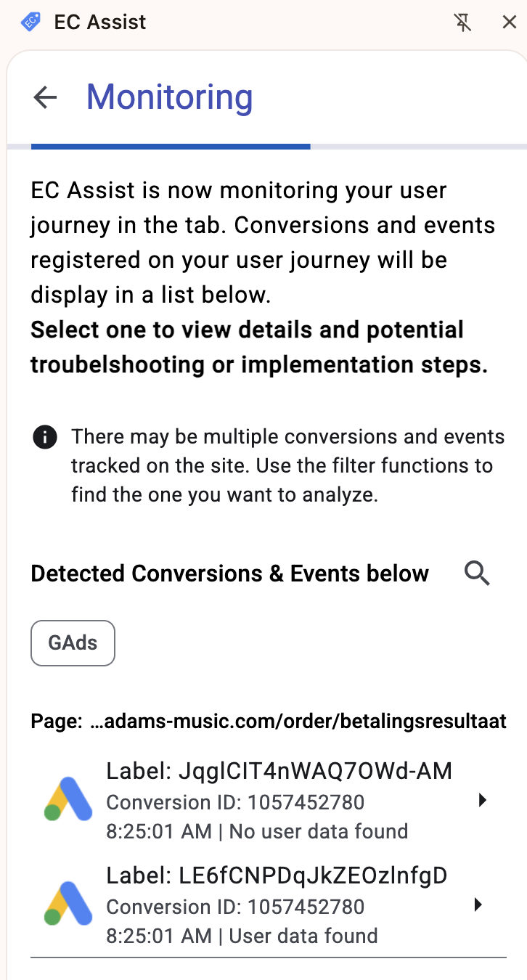Expand the LE6fCNPDqJkZEOzlnfgD conversion arrow
The image size is (527, 980).
[x=478, y=905]
